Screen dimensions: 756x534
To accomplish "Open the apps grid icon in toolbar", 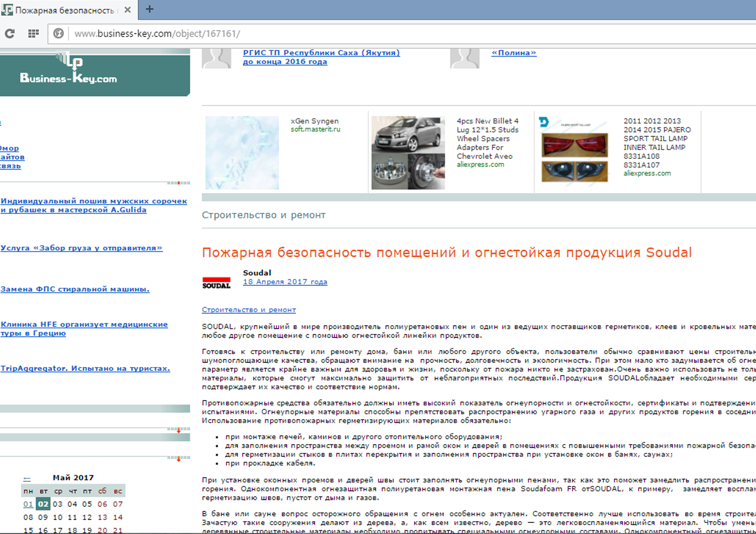I will click(x=33, y=34).
